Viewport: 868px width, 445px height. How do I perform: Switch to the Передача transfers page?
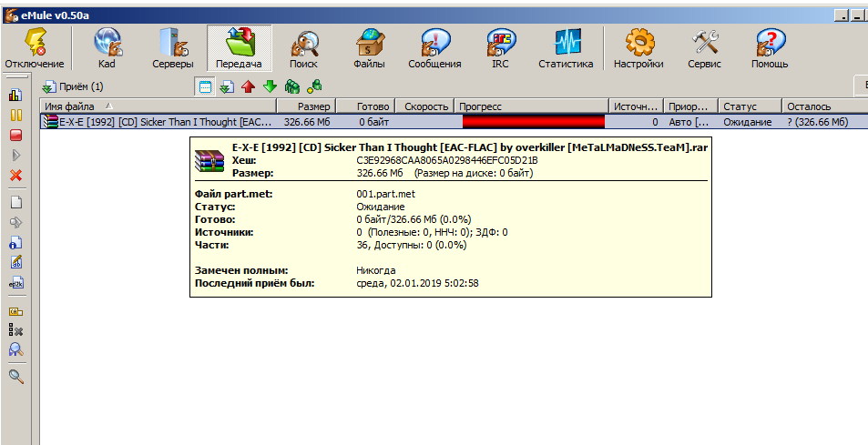240,49
